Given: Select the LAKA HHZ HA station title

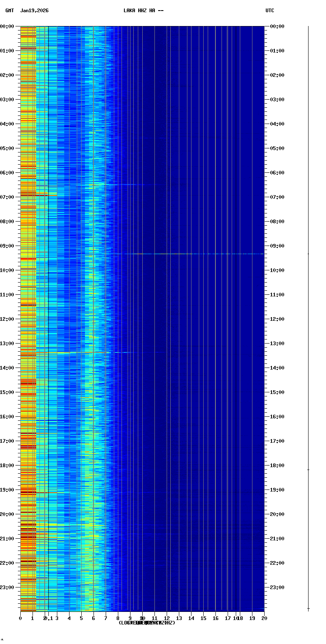Looking at the screenshot, I should (x=143, y=11).
